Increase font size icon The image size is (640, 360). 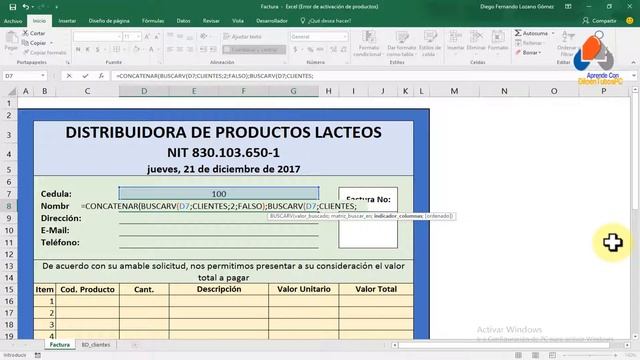click(147, 37)
